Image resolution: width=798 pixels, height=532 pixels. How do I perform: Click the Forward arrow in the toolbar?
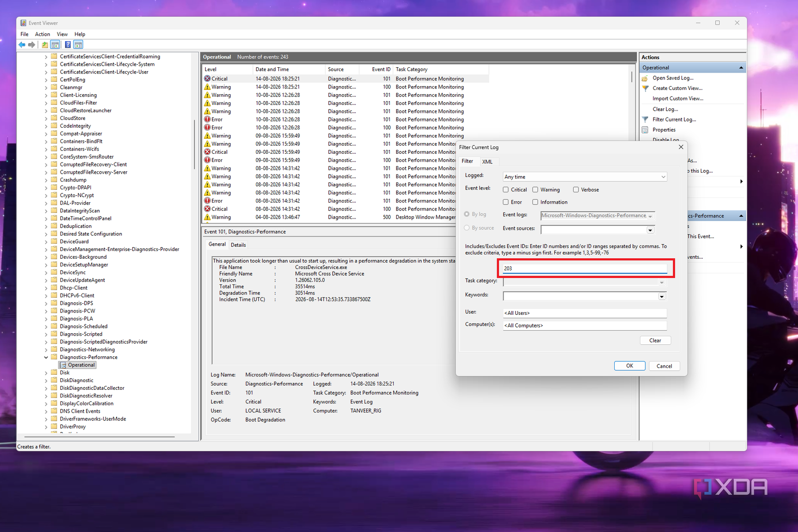tap(32, 44)
